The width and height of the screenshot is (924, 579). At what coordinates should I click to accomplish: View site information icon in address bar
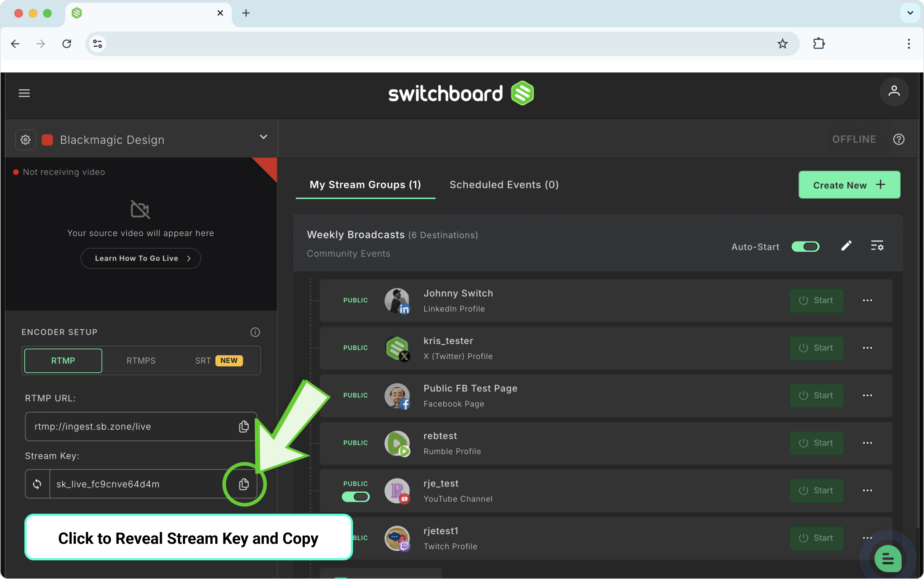98,44
